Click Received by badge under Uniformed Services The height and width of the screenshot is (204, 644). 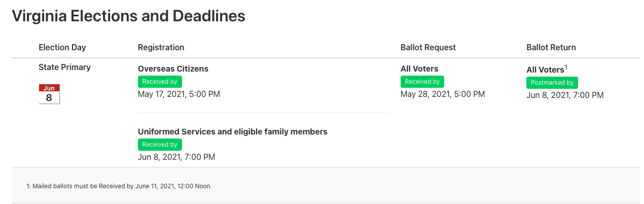[x=160, y=145]
